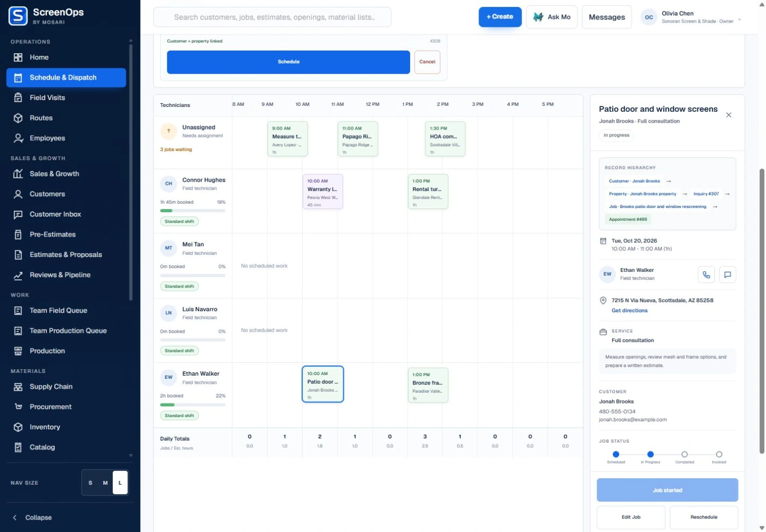
Task: Click the Production icon in sidebar
Action: (x=18, y=351)
